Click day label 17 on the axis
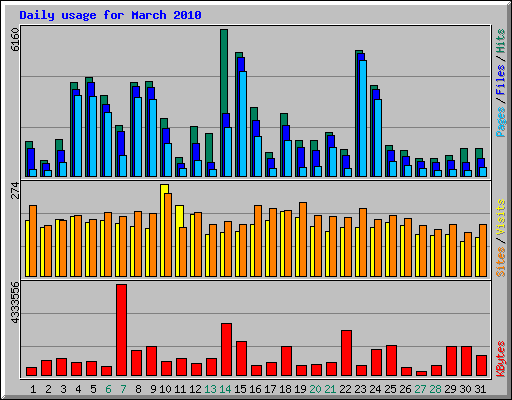Viewport: 512px width, 400px height. coord(270,389)
